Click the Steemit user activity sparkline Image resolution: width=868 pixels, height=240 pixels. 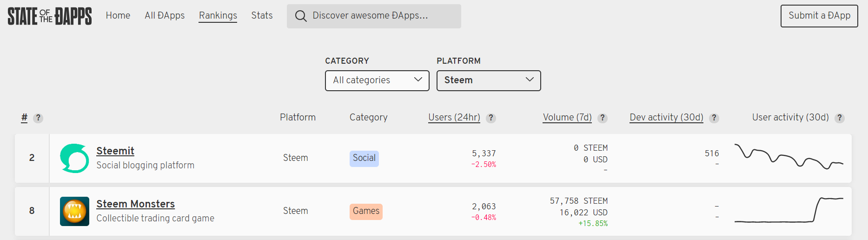coord(788,157)
